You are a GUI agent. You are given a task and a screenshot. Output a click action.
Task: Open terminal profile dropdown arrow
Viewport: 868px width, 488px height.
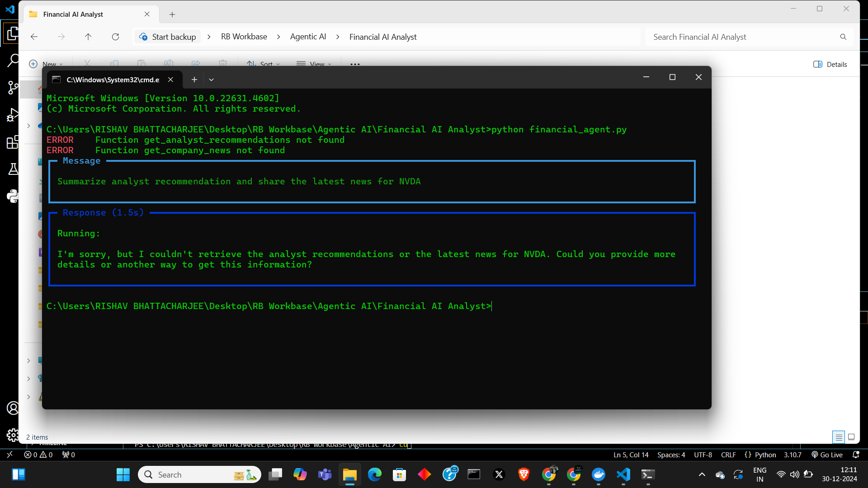click(211, 80)
